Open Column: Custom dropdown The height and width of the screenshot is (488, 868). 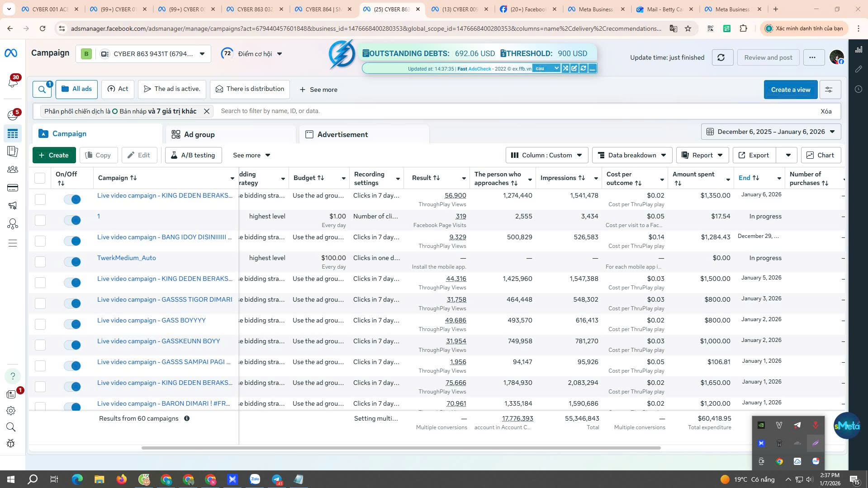coord(546,155)
